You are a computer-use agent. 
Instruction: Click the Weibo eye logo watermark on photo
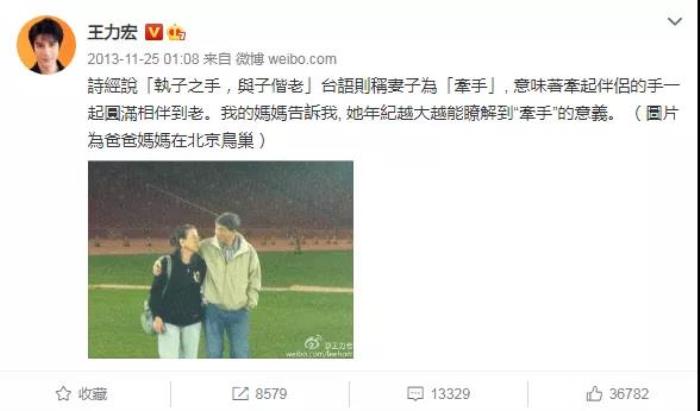tap(313, 343)
